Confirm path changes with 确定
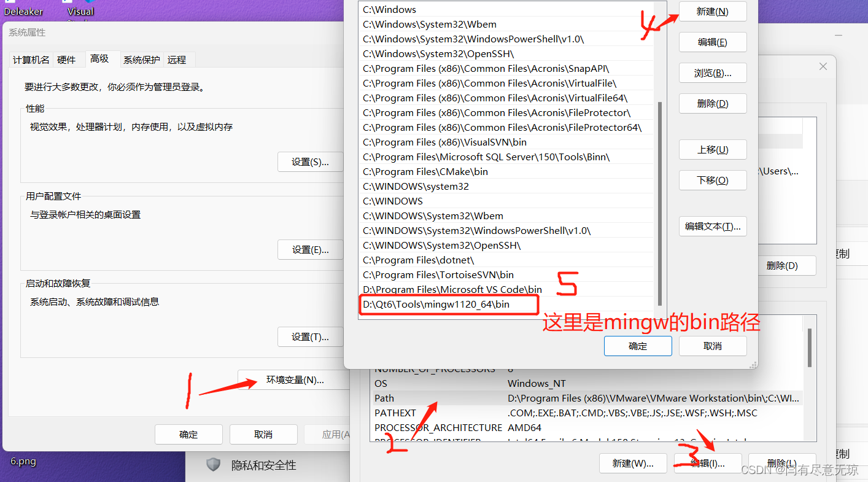The image size is (868, 482). pyautogui.click(x=638, y=346)
